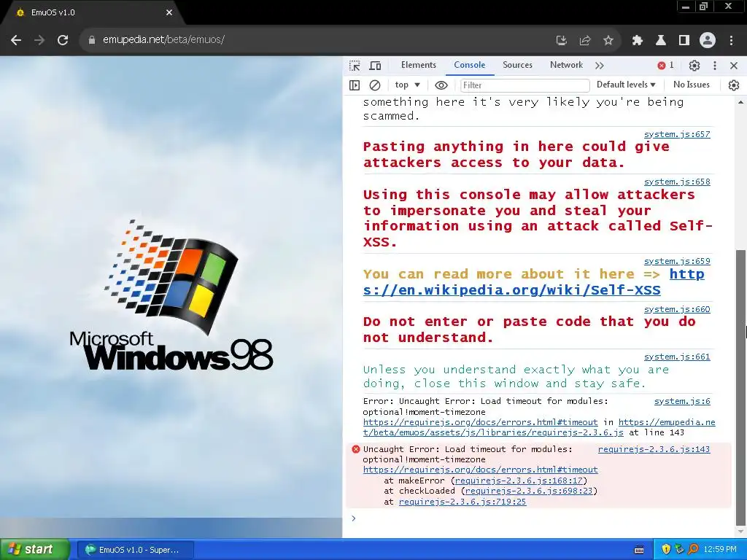Viewport: 747px width, 560px height.
Task: Open browser extensions puzzle icon
Action: [638, 41]
